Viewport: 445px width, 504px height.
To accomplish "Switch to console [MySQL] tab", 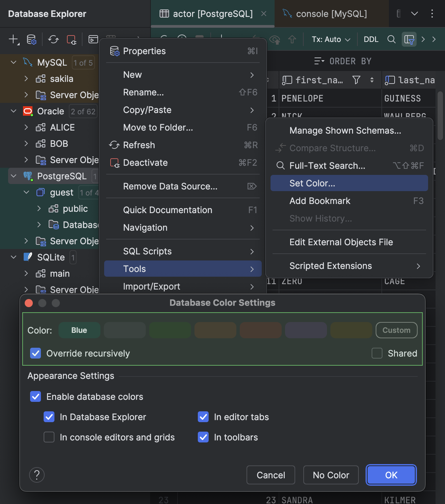I will tap(331, 14).
